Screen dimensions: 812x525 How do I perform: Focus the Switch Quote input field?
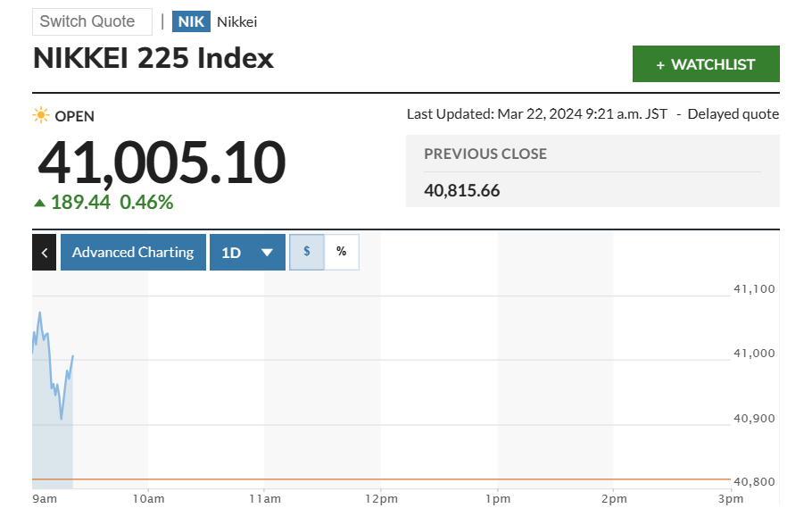(92, 21)
